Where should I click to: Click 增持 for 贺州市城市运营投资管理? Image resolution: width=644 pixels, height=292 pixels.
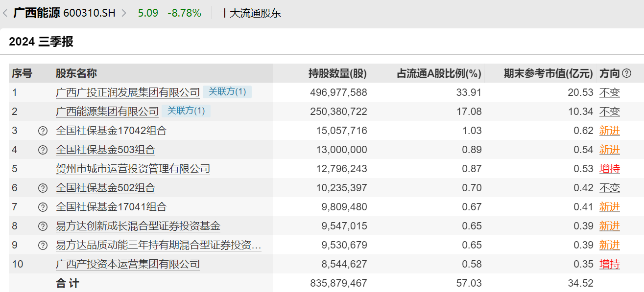610,169
